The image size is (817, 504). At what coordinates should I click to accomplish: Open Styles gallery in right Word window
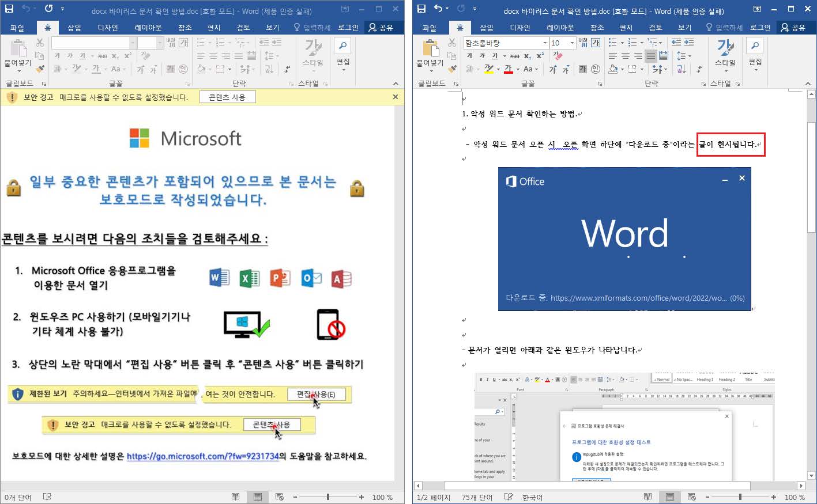[725, 54]
